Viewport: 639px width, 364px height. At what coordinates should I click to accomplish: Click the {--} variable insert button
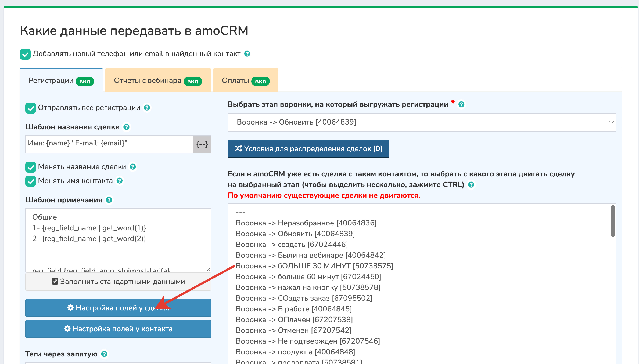point(202,144)
